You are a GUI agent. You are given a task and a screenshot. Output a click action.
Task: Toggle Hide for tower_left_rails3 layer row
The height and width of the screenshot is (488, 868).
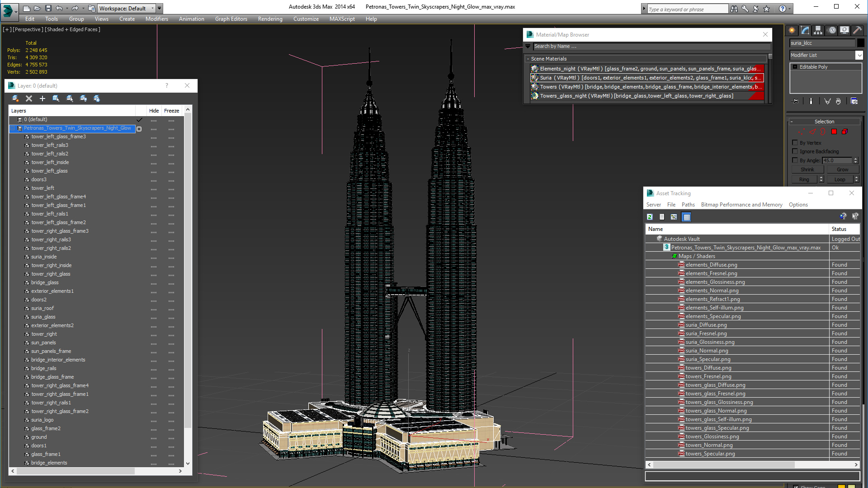pyautogui.click(x=154, y=145)
